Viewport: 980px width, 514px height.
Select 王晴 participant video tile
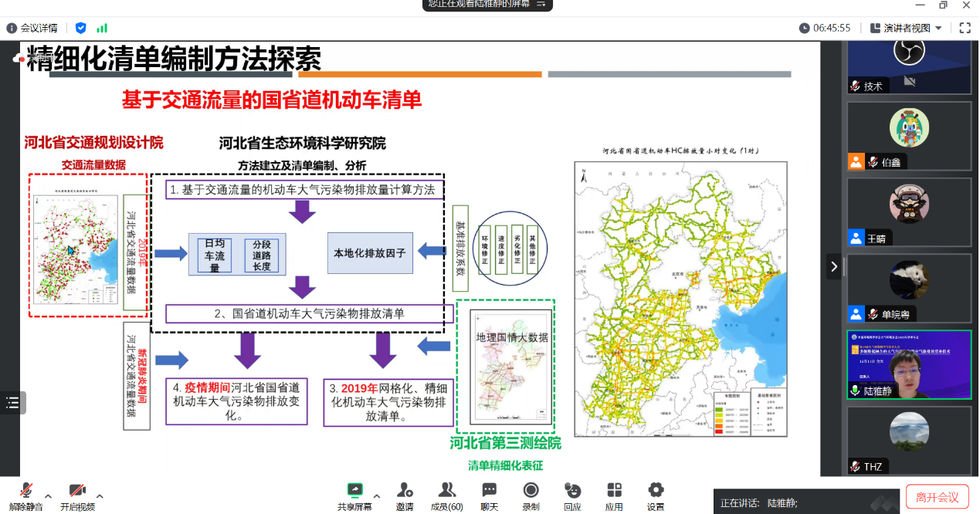point(910,212)
